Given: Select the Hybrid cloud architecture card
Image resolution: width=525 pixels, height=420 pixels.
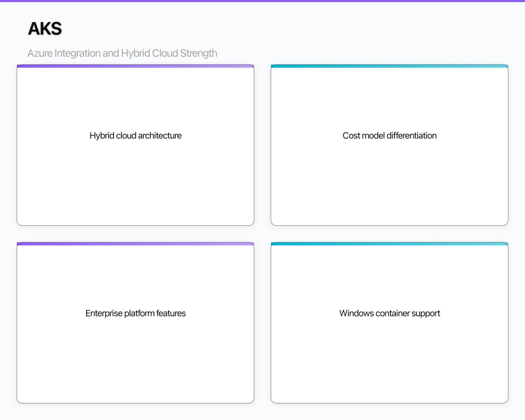Looking at the screenshot, I should pyautogui.click(x=135, y=144).
